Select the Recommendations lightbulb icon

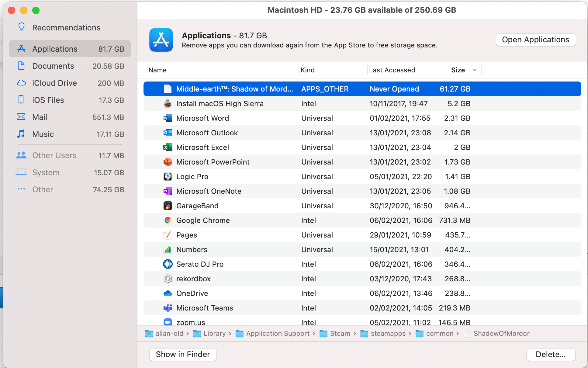click(x=21, y=27)
